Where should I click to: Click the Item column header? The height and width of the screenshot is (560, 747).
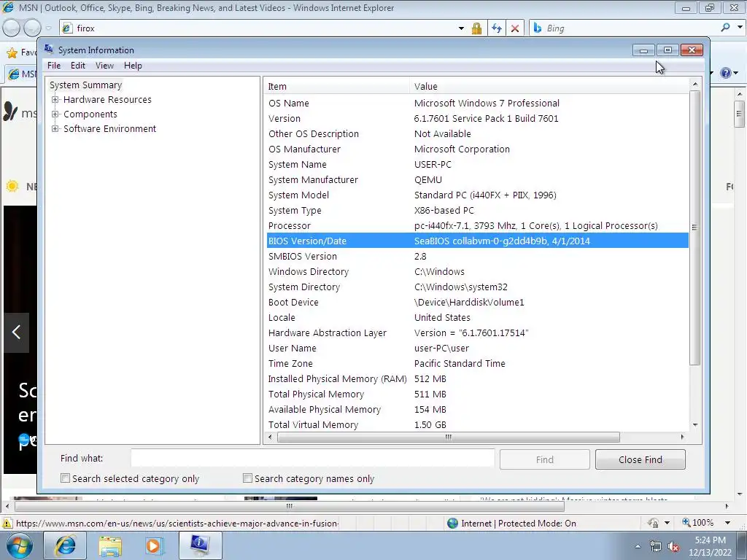(336, 86)
